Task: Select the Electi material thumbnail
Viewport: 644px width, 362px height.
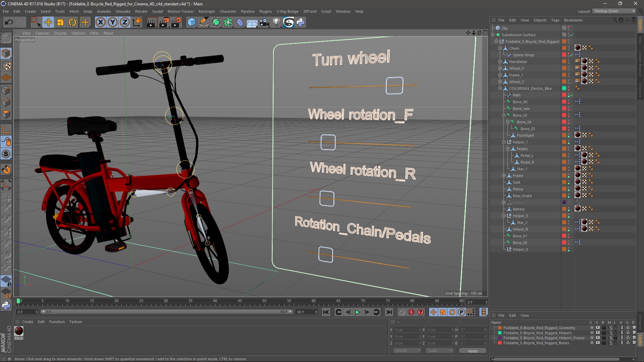Action: click(x=19, y=331)
